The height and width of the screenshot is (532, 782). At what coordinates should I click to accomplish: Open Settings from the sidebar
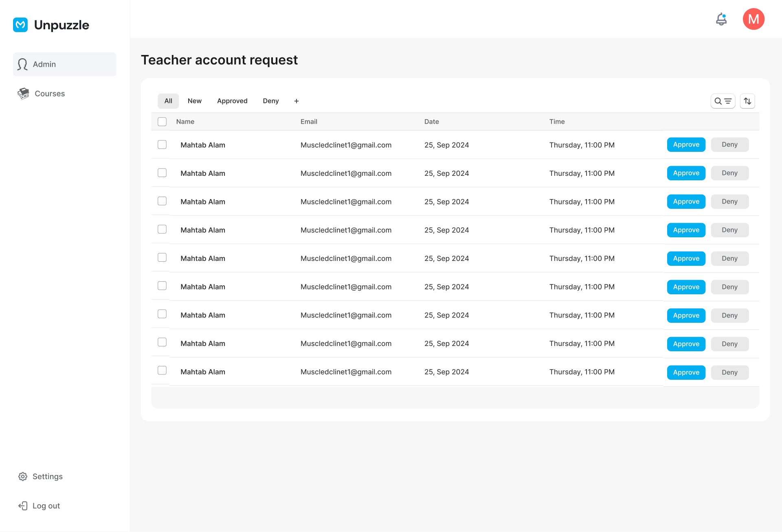[x=47, y=477]
